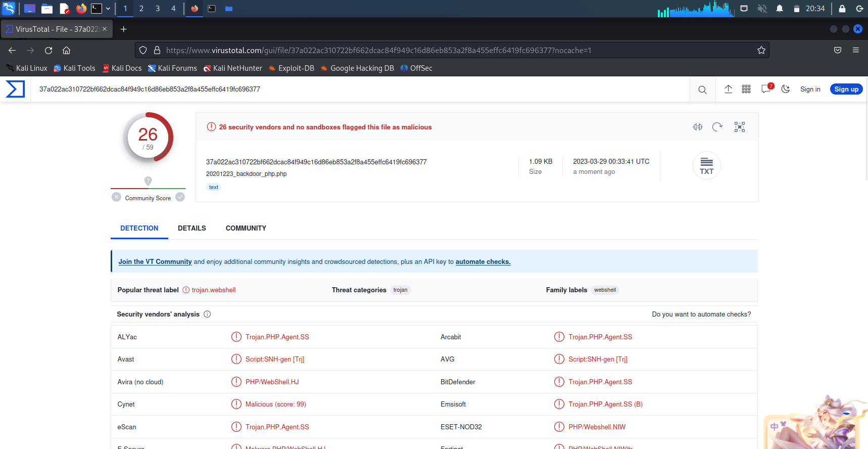This screenshot has width=868, height=449.
Task: Click the lock screen icon
Action: (842, 9)
